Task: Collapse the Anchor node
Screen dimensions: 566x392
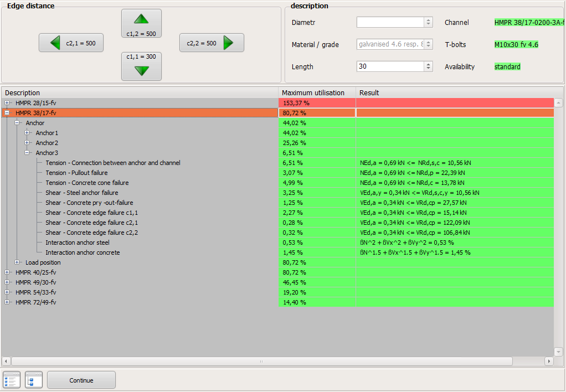Action: click(17, 123)
